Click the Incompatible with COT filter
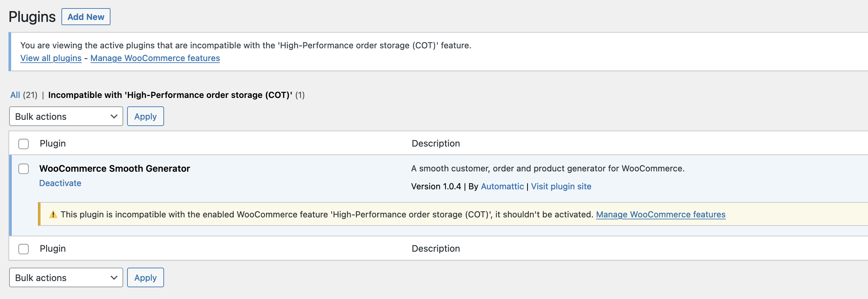The height and width of the screenshot is (299, 868). point(170,95)
